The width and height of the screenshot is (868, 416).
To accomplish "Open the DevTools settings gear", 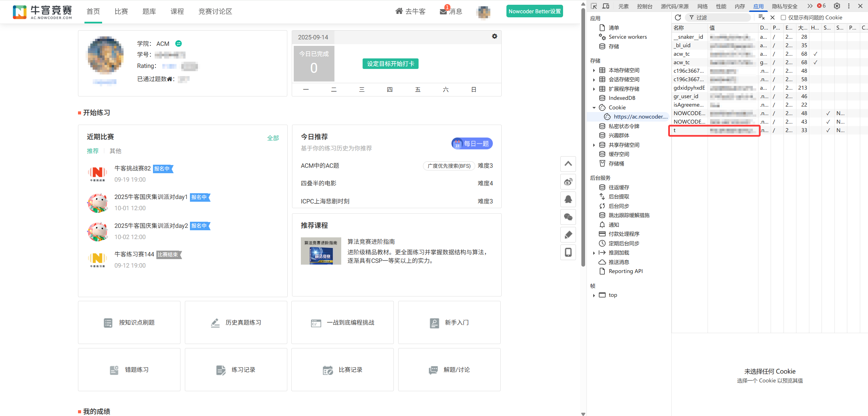I will tap(837, 6).
